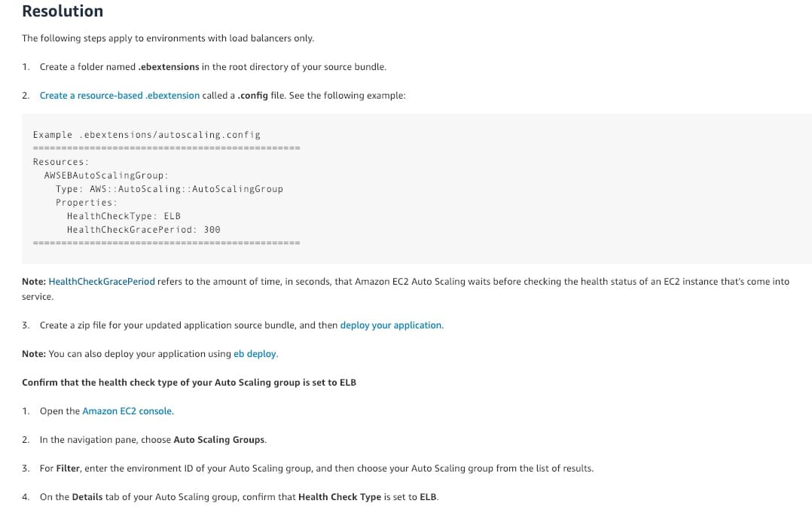Screen dimensions: 812x519
Task: Click the bold ".ebextensions" folder name in step 1
Action: tap(169, 67)
